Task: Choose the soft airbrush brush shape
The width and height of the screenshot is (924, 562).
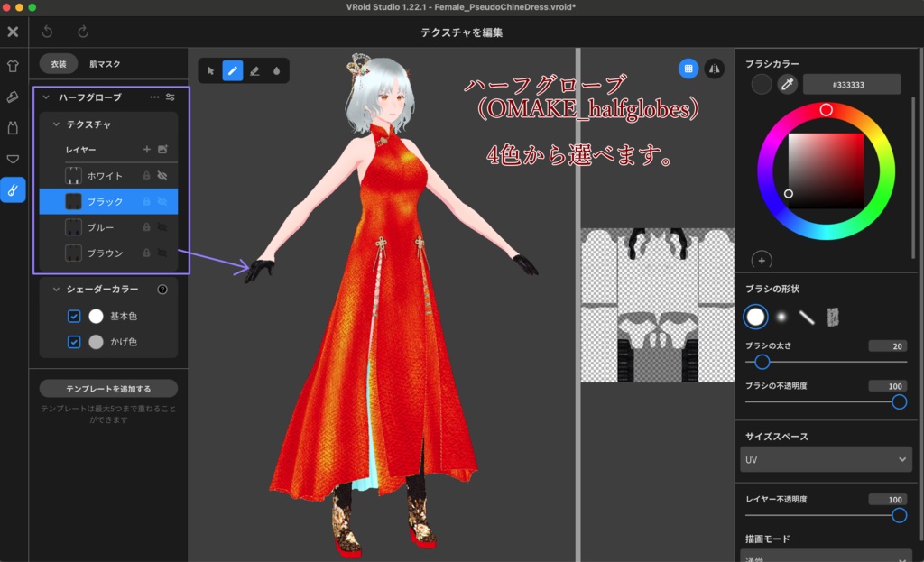Action: click(x=781, y=317)
